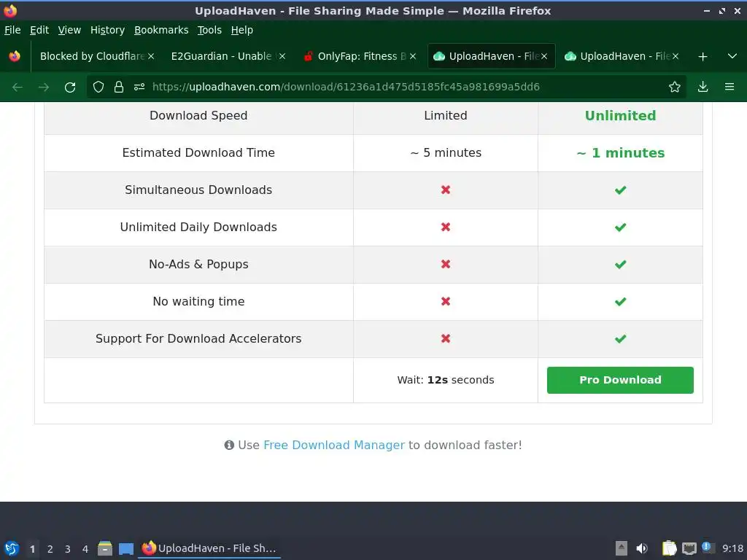Screen dimensions: 747x560
Task: Click the Wait: 12s seconds countdown
Action: pyautogui.click(x=446, y=380)
